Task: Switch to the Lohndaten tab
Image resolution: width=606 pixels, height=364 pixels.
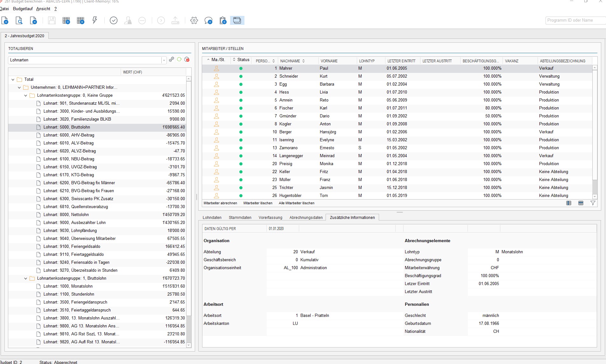Action: coord(212,218)
